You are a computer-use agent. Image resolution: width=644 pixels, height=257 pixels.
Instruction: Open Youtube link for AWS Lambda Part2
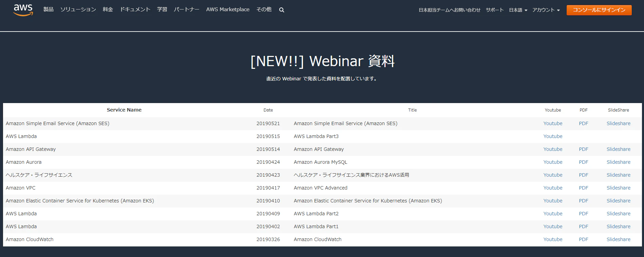click(553, 214)
